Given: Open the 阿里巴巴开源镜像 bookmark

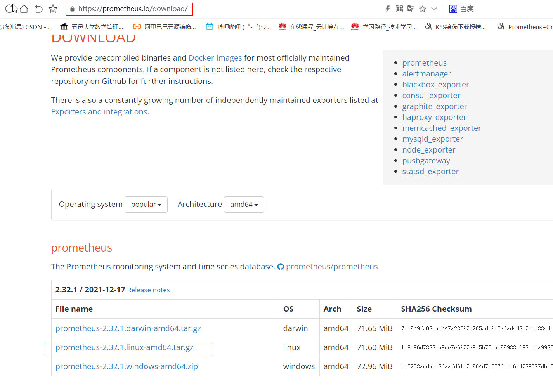Looking at the screenshot, I should coord(165,27).
